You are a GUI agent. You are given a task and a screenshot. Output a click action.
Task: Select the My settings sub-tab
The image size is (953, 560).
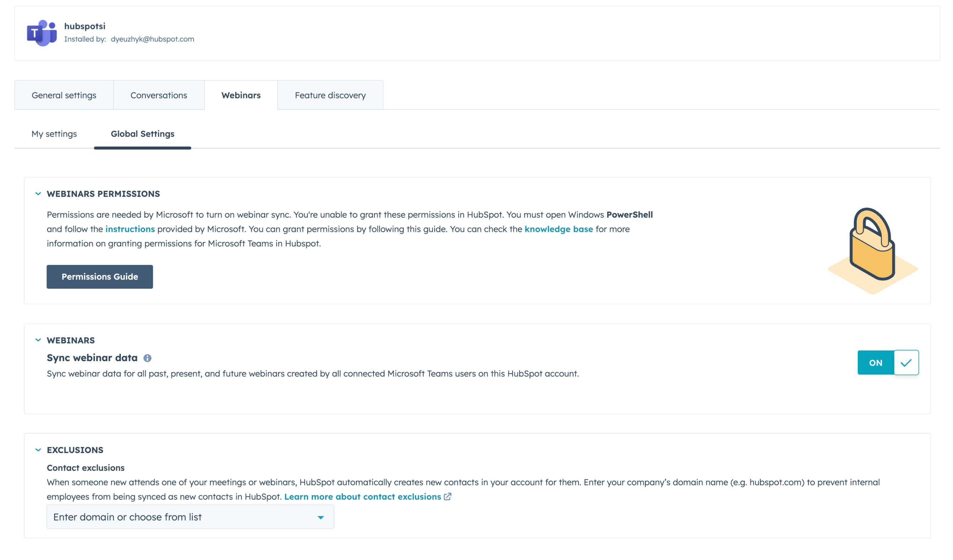coord(54,134)
